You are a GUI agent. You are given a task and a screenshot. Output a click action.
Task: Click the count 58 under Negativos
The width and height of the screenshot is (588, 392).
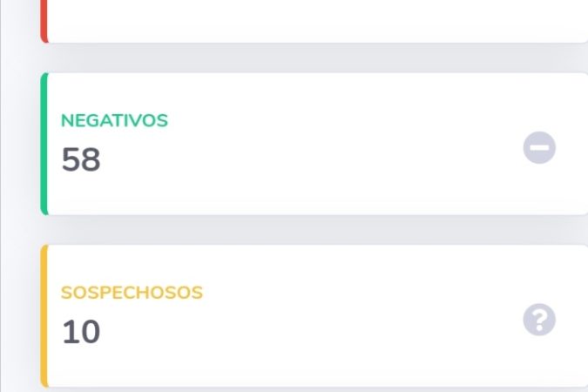coord(81,159)
